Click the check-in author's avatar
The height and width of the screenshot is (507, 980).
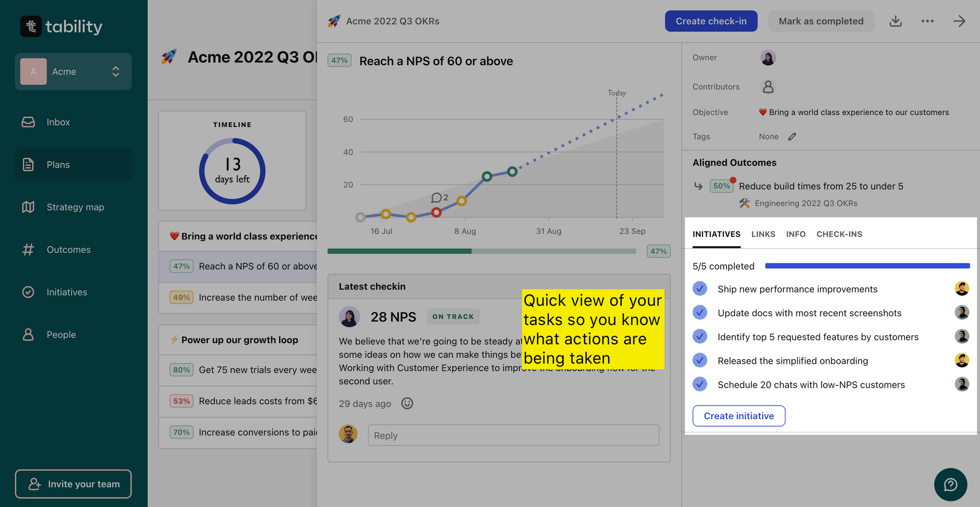[349, 317]
